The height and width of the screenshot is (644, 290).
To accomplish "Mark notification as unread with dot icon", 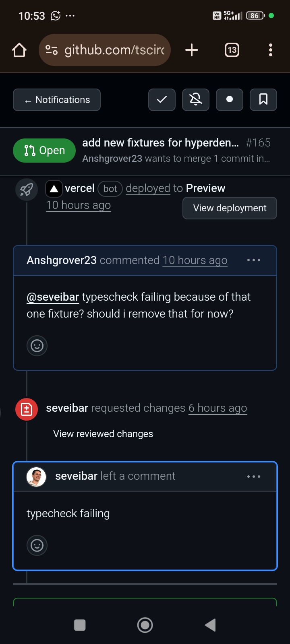I will (230, 100).
